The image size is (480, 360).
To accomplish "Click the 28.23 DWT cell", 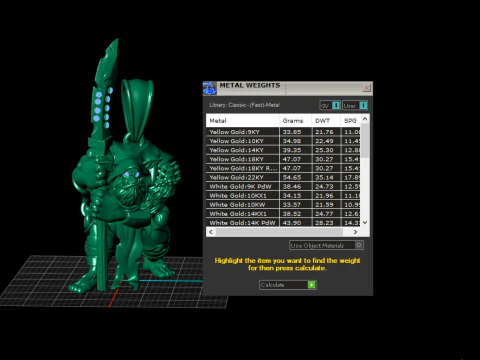I will [x=326, y=223].
